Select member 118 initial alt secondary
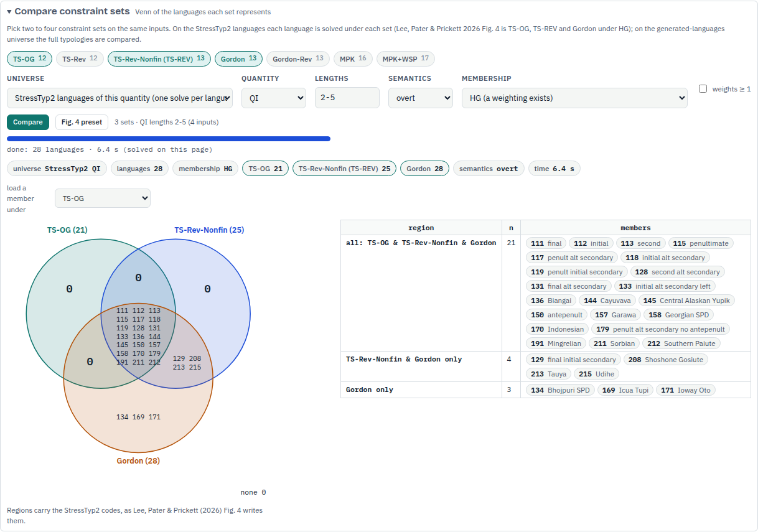This screenshot has width=758, height=532. (x=665, y=258)
